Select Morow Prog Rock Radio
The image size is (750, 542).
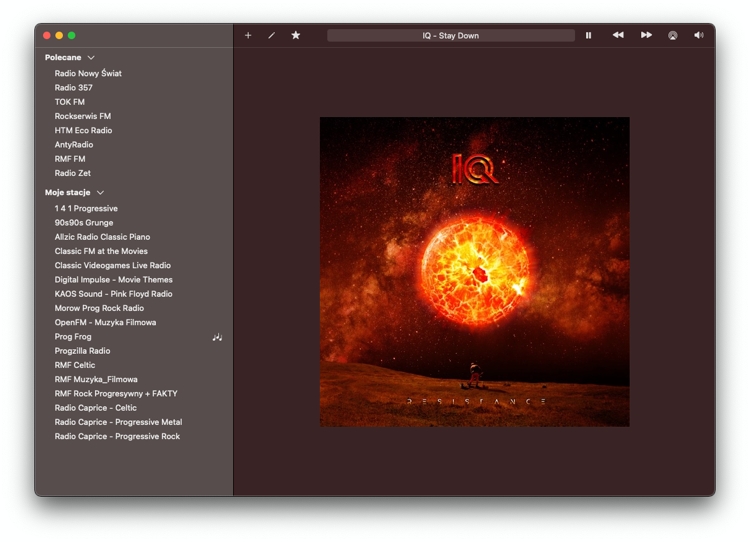tap(99, 308)
